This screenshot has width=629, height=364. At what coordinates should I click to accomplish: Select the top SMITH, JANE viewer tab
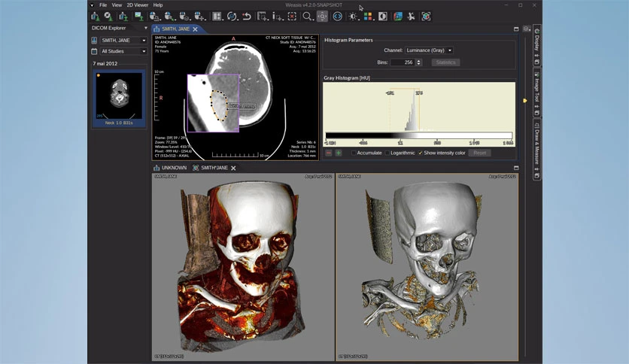176,29
